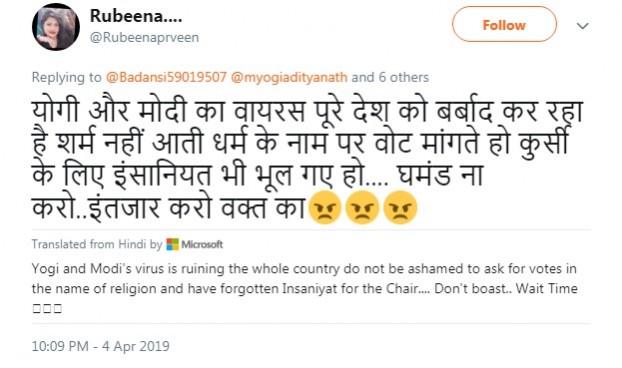Click the third angry face emoji

click(x=400, y=207)
